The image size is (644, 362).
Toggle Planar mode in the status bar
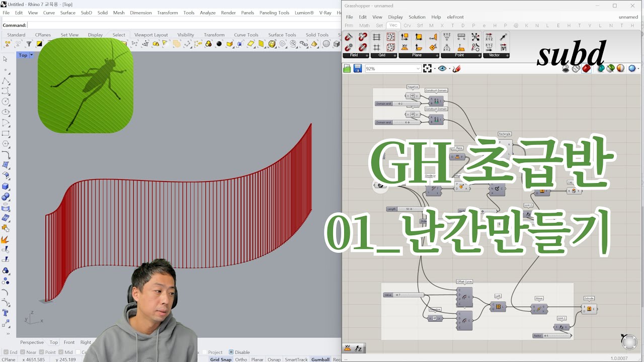(x=257, y=359)
